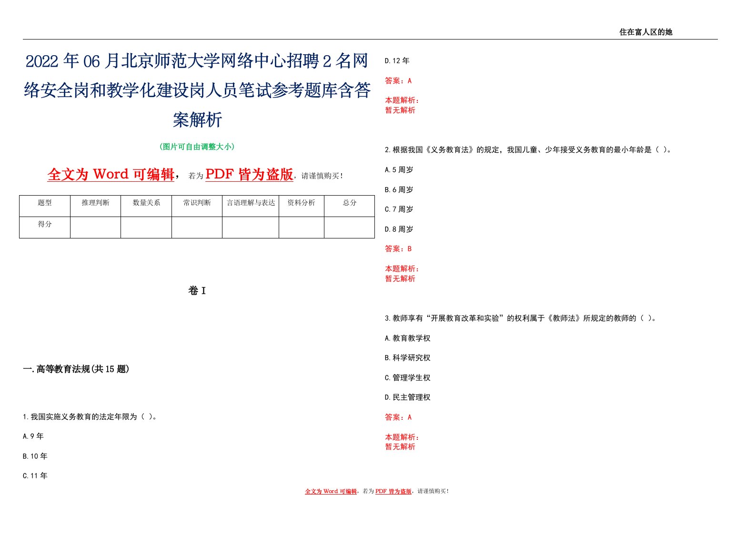
Task: Choose option A.教育教学权
Action: [408, 338]
